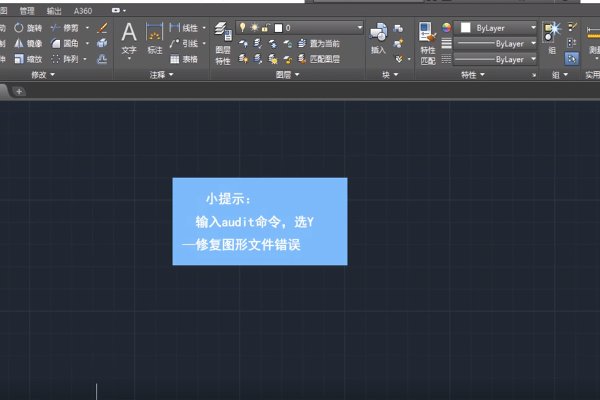Screen dimensions: 600x400
Task: Expand the Modify (修改) panel
Action: click(x=43, y=75)
